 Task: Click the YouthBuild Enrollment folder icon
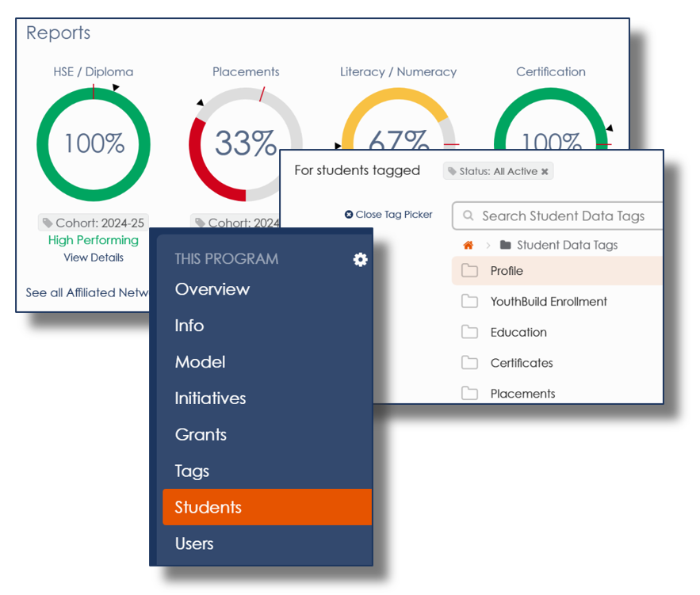(469, 301)
